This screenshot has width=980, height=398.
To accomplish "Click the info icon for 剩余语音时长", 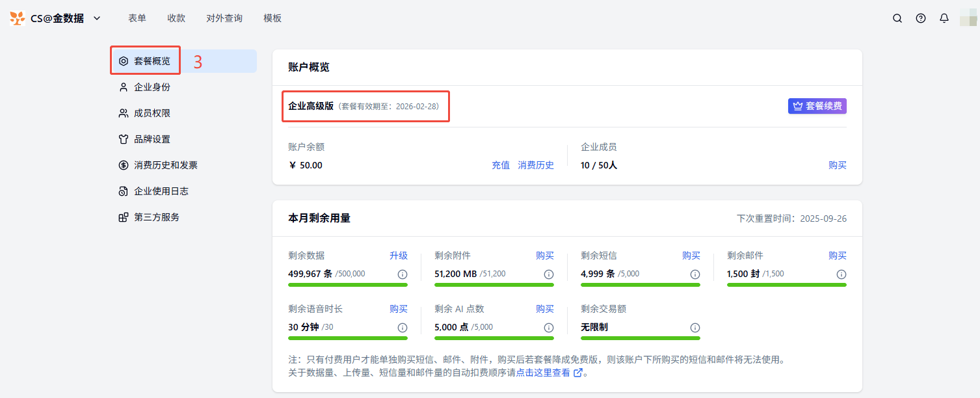I will point(403,328).
